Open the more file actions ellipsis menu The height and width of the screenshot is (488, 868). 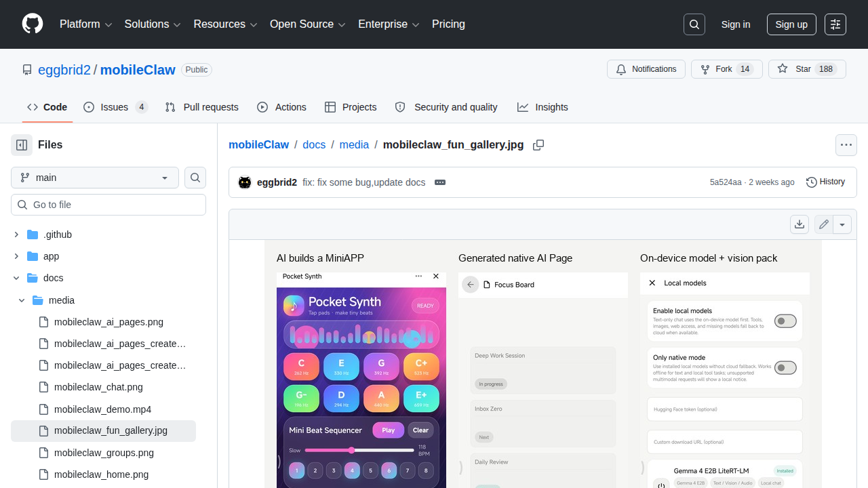coord(846,145)
